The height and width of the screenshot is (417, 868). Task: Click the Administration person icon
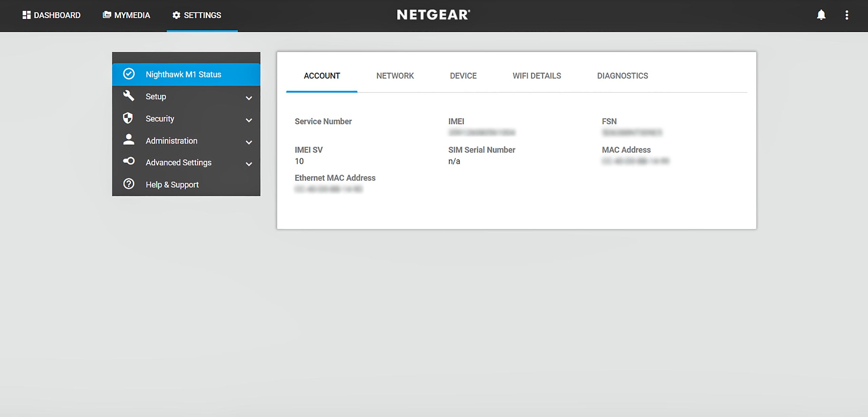(129, 140)
